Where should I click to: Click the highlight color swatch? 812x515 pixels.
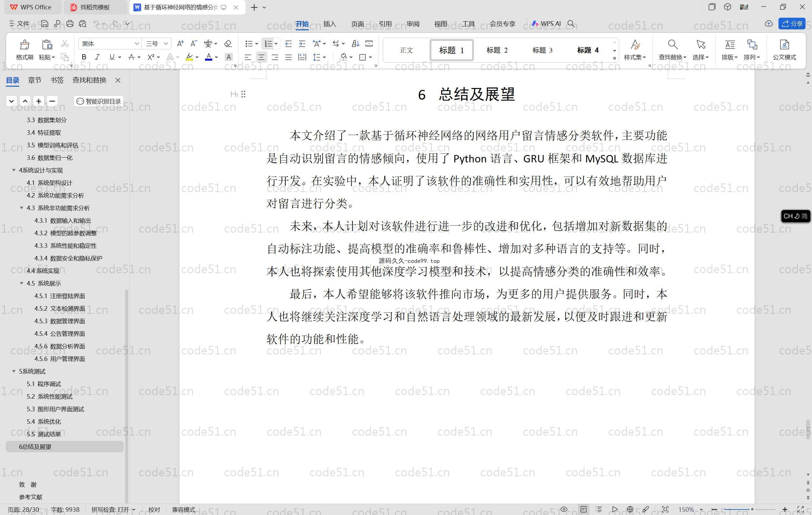click(189, 57)
